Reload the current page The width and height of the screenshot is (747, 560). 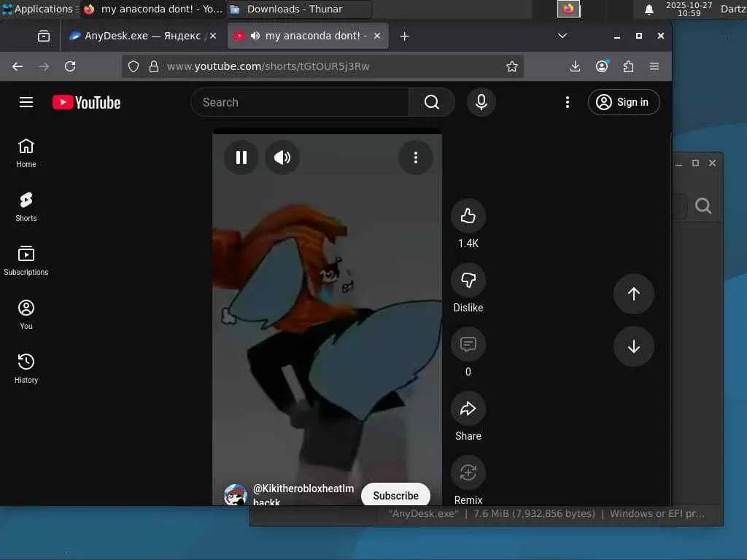70,66
